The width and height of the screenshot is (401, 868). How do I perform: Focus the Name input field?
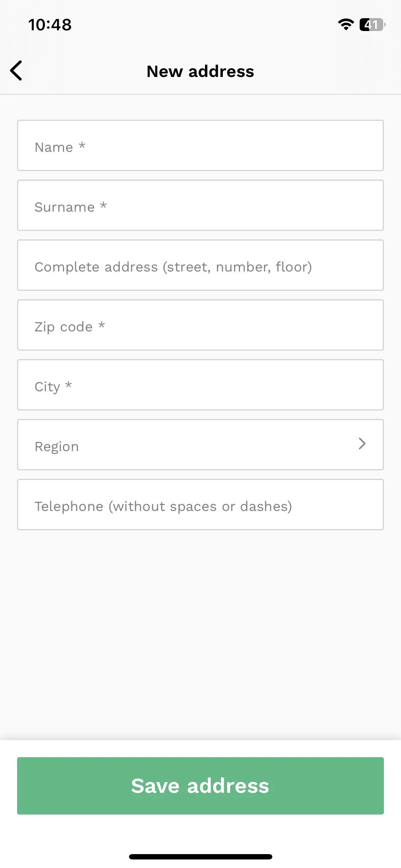pos(200,145)
